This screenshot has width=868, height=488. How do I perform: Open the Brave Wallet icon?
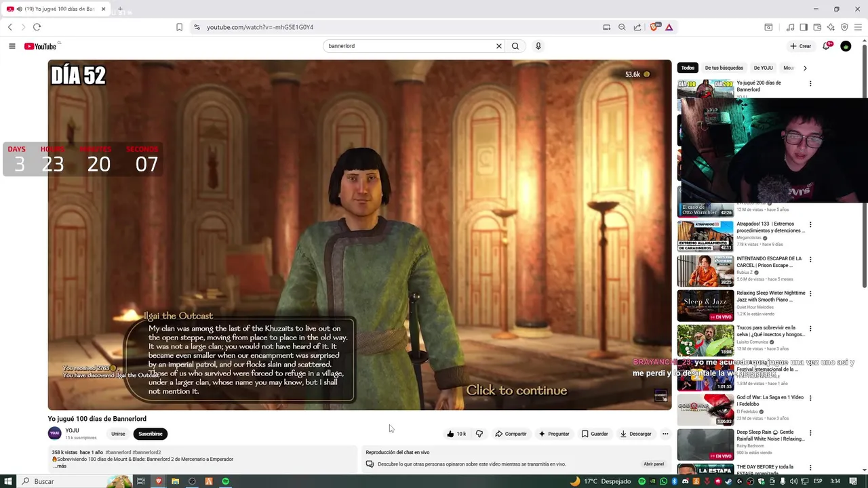[x=817, y=27]
